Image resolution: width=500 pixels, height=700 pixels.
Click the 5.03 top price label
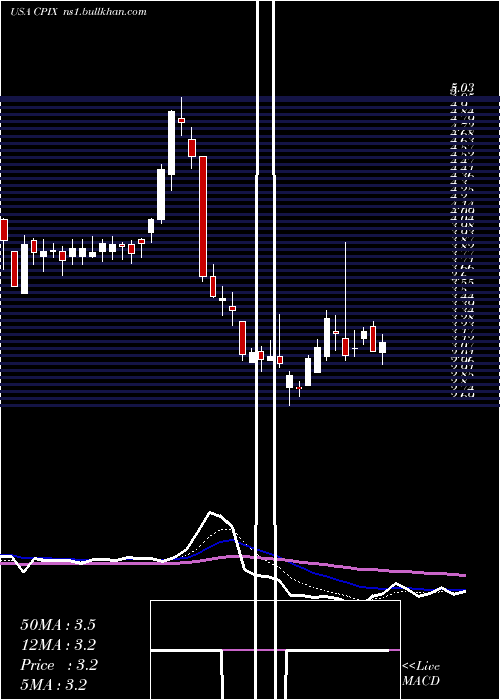(462, 88)
